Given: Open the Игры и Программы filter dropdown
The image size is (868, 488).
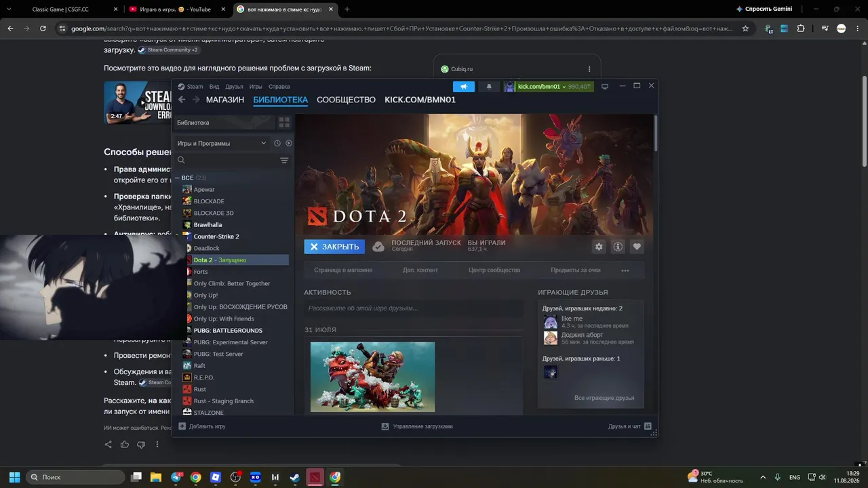Looking at the screenshot, I should (222, 144).
